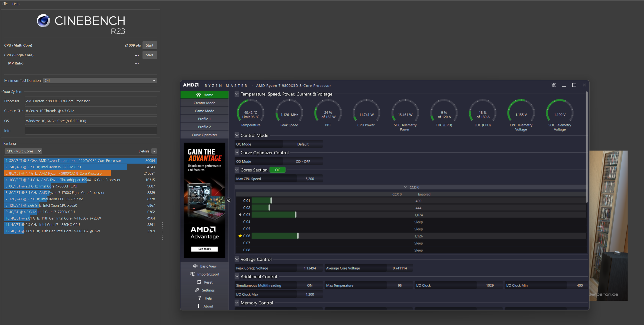Start the CPU (Single Core) test
Screen dimensions: 644x325
[x=150, y=55]
